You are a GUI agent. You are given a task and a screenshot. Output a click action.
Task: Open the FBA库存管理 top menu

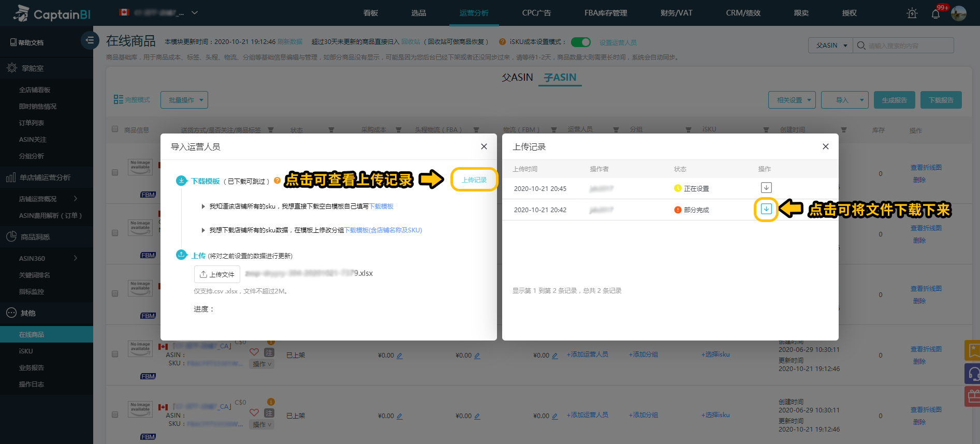606,13
